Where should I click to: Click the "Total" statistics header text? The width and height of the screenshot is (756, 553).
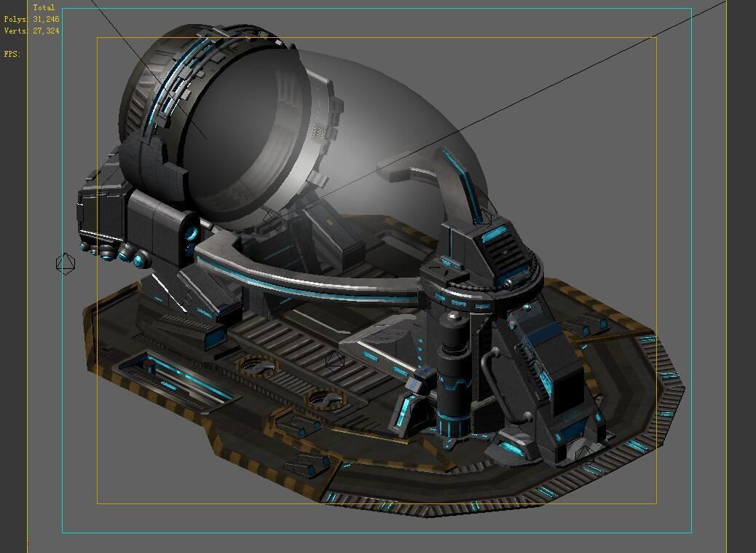point(44,8)
